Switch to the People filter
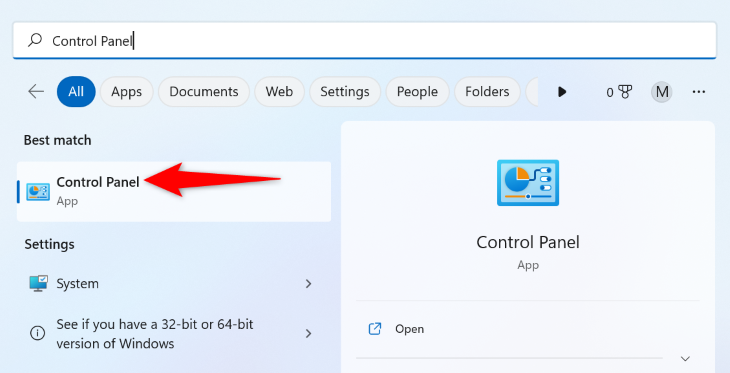 point(417,92)
